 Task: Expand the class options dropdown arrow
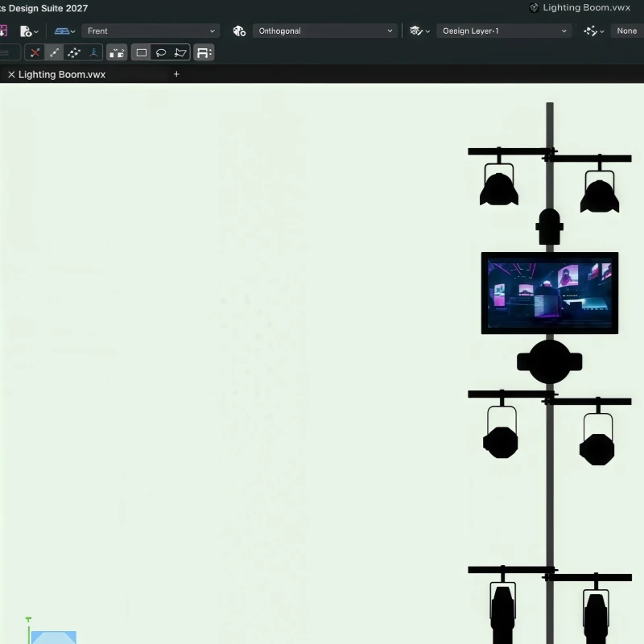(x=601, y=31)
